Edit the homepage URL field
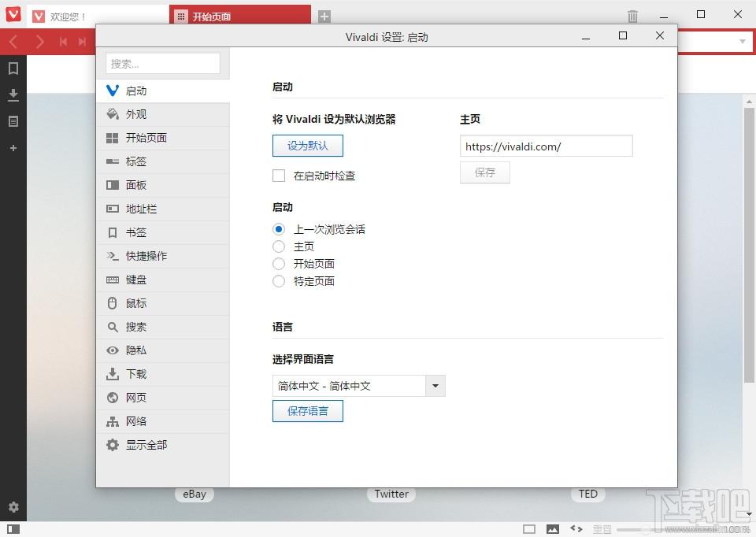 (547, 146)
